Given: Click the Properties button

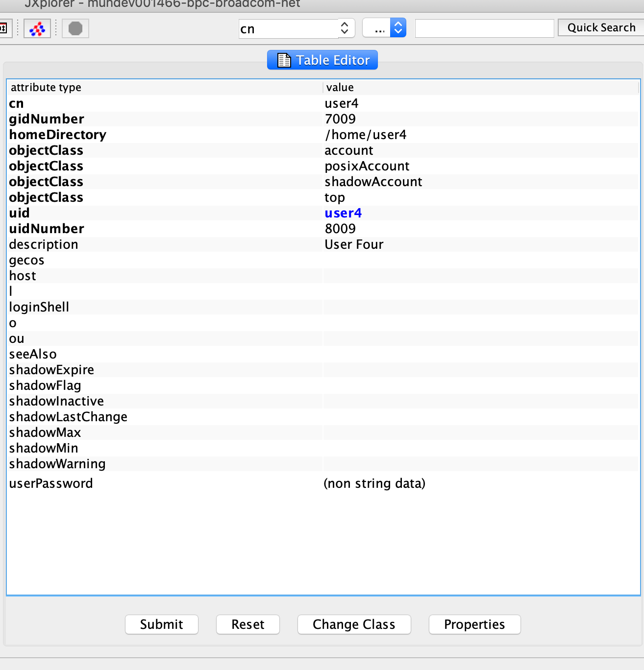Looking at the screenshot, I should 474,624.
